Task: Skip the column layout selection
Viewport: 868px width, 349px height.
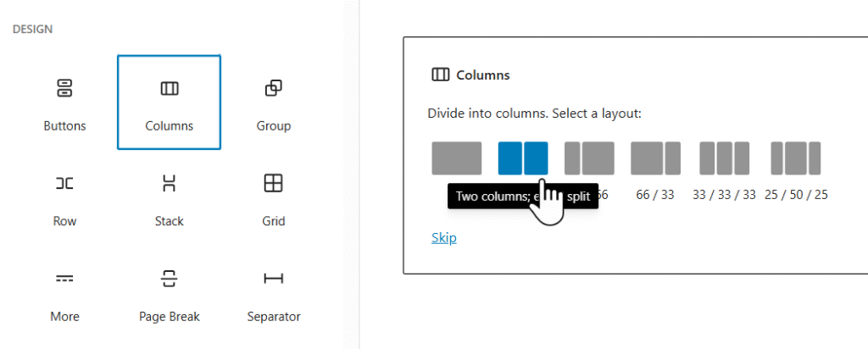Action: click(443, 237)
